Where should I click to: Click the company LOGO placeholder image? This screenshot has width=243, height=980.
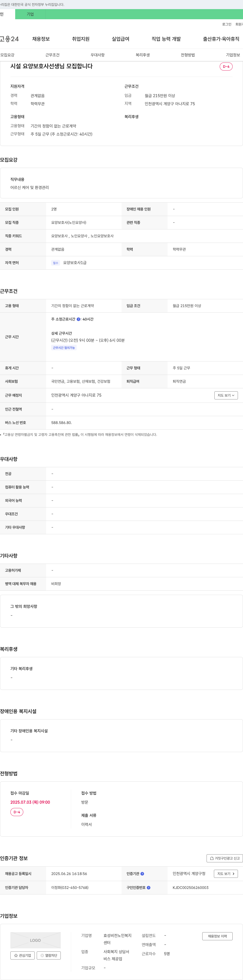tap(35, 940)
